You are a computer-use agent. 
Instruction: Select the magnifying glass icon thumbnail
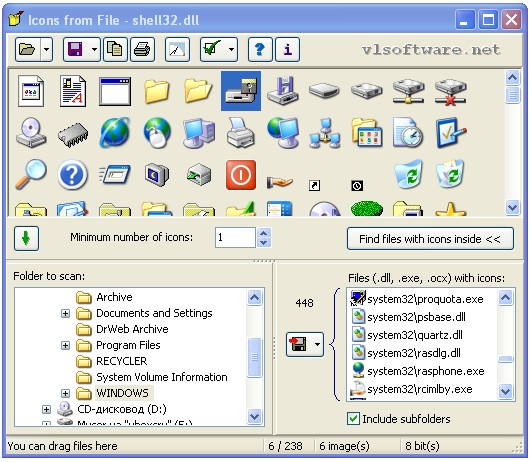(31, 174)
